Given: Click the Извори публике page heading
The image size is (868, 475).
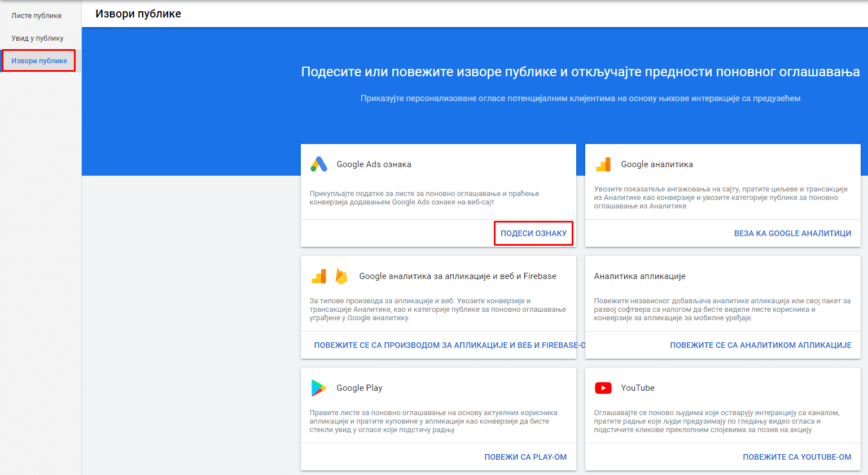Looking at the screenshot, I should point(138,14).
